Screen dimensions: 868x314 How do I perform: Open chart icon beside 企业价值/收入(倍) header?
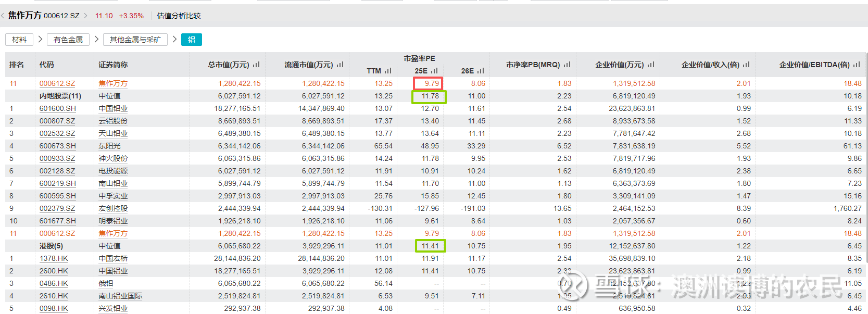(746, 65)
